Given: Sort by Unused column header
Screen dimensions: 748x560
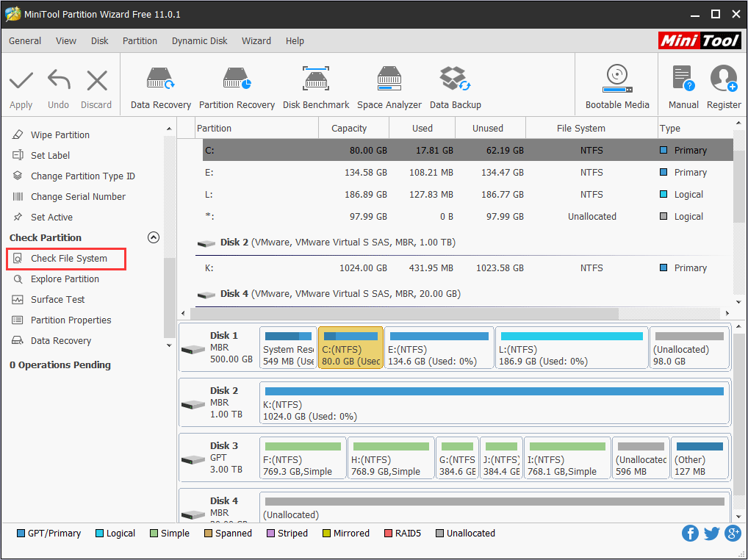Looking at the screenshot, I should (490, 129).
